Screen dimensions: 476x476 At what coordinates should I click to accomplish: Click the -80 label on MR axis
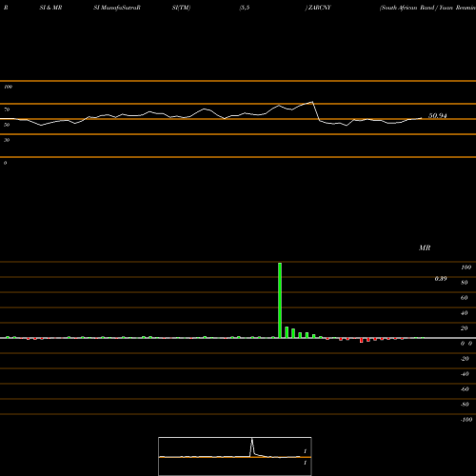click(465, 405)
